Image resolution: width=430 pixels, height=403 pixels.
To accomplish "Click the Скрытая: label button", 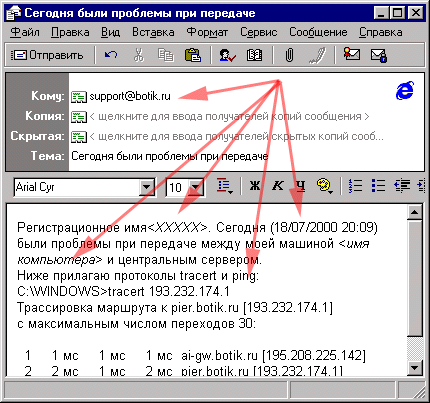I will tap(37, 136).
